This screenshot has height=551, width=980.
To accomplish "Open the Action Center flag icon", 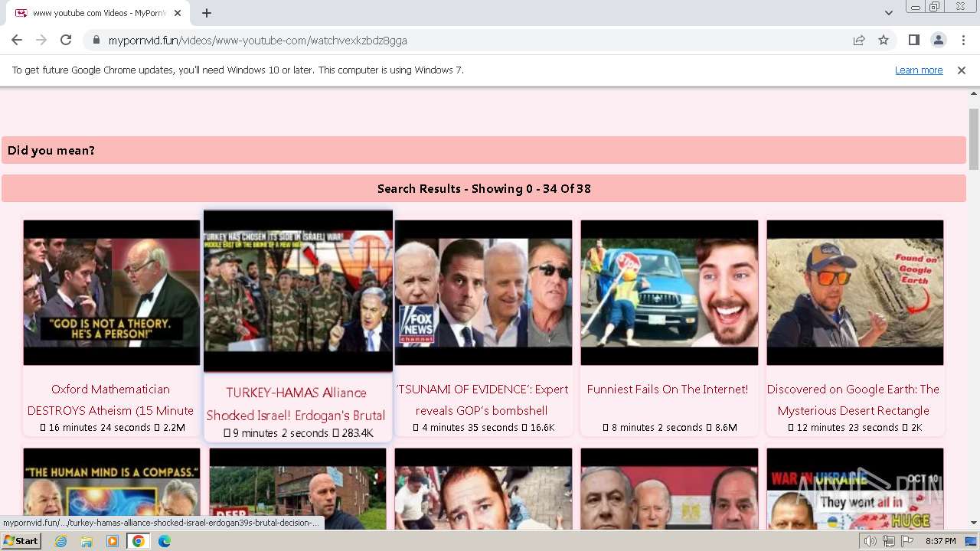I will point(907,541).
